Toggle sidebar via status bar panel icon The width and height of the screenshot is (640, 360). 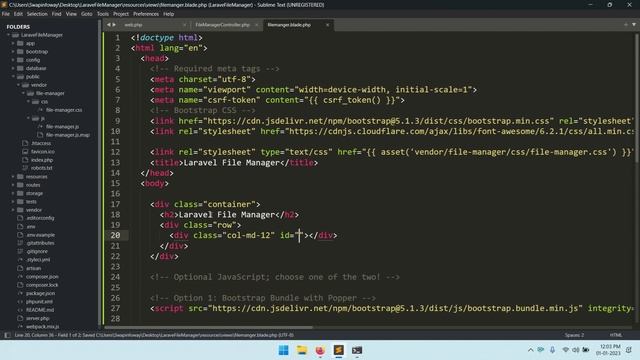click(7, 335)
